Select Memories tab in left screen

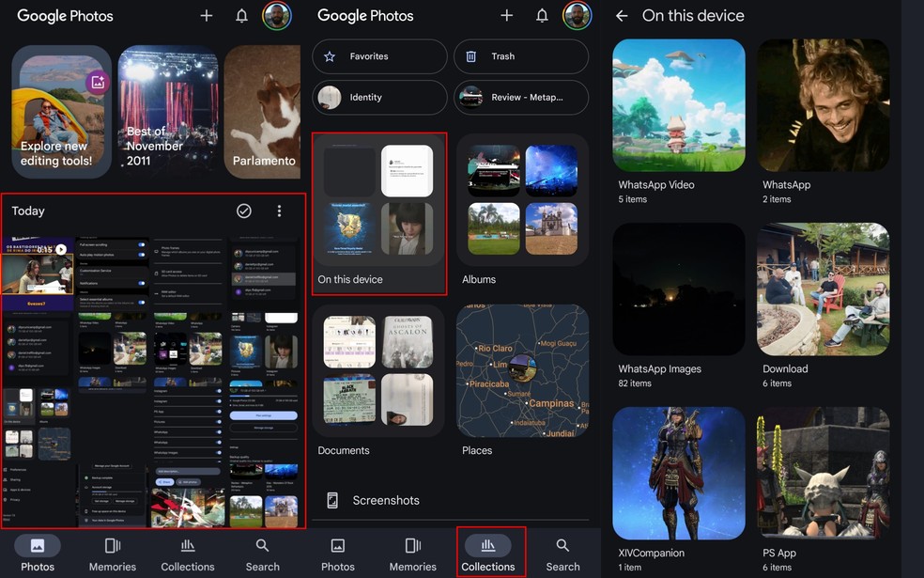pyautogui.click(x=113, y=554)
